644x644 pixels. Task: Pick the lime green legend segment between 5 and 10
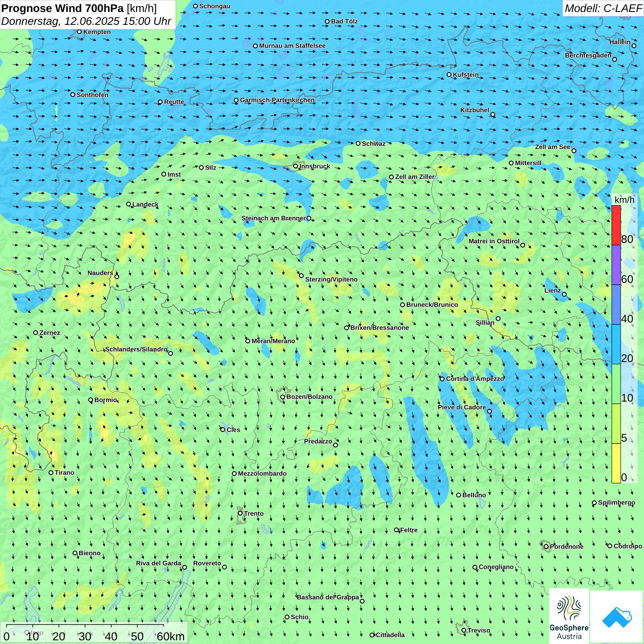(x=616, y=424)
